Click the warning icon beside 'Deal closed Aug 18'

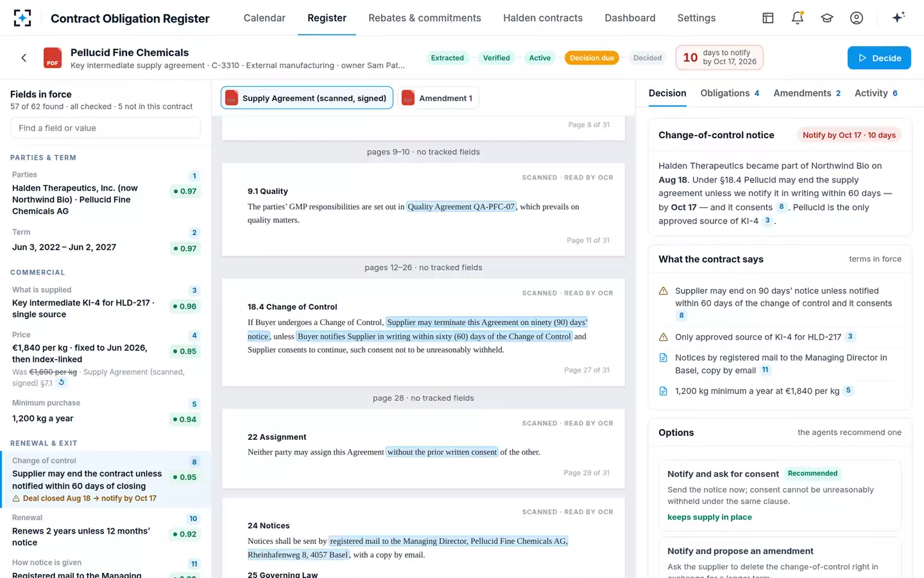click(16, 498)
